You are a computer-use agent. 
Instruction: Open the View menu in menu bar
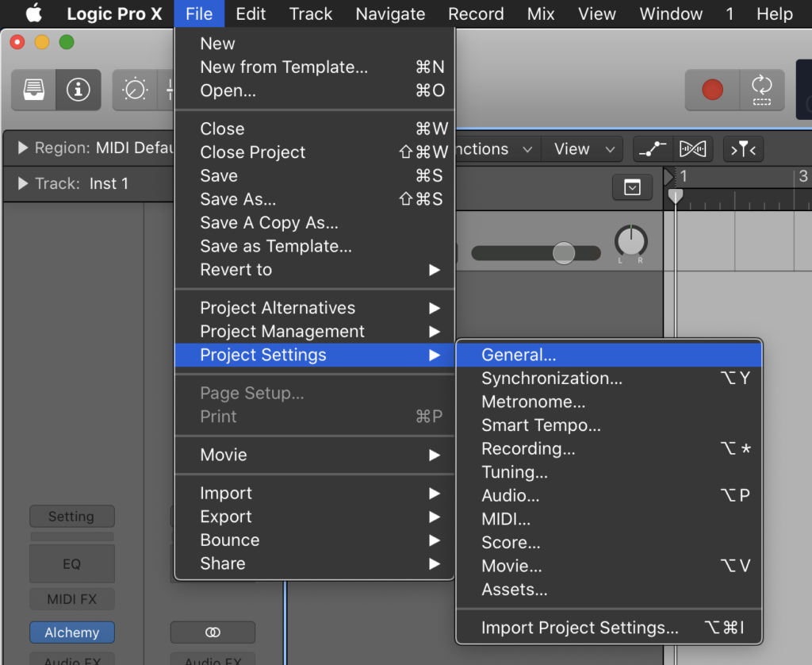click(x=597, y=13)
